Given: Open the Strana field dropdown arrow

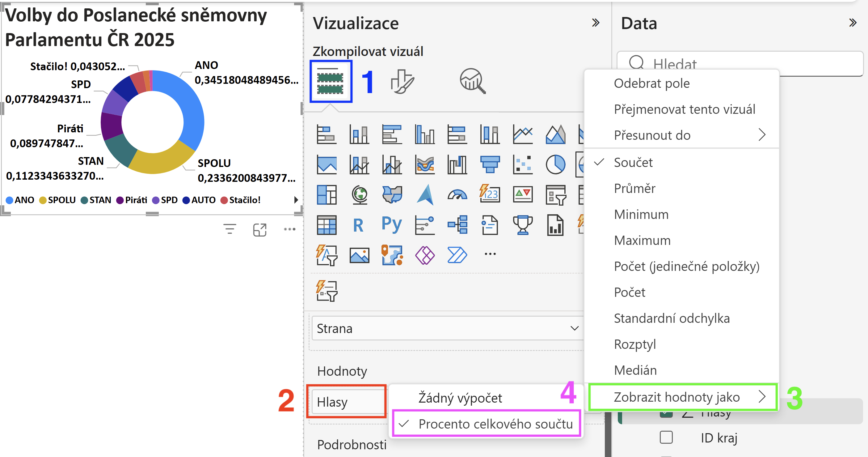Looking at the screenshot, I should 575,328.
